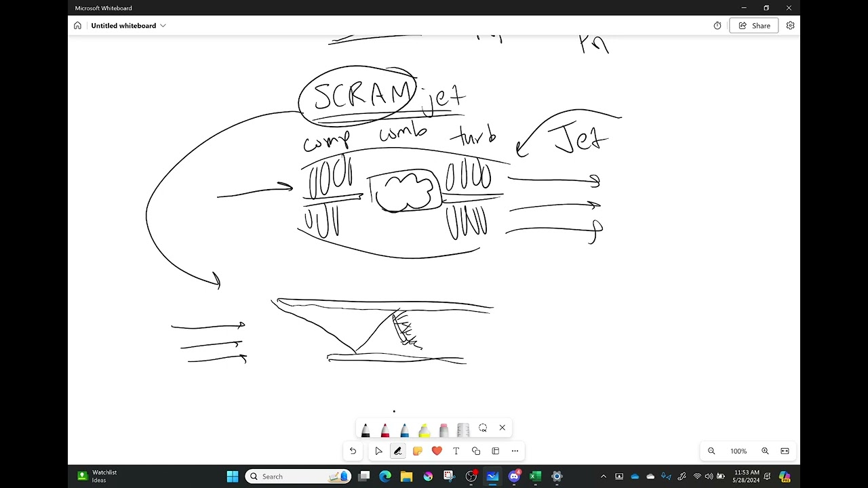Go to whiteboard home
This screenshot has height=488, width=868.
tap(77, 26)
